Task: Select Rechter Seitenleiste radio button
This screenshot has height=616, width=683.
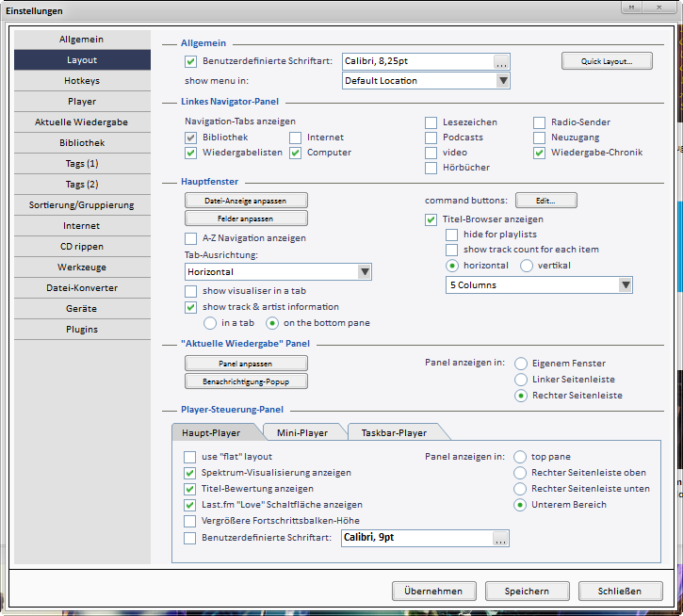Action: coord(521,396)
